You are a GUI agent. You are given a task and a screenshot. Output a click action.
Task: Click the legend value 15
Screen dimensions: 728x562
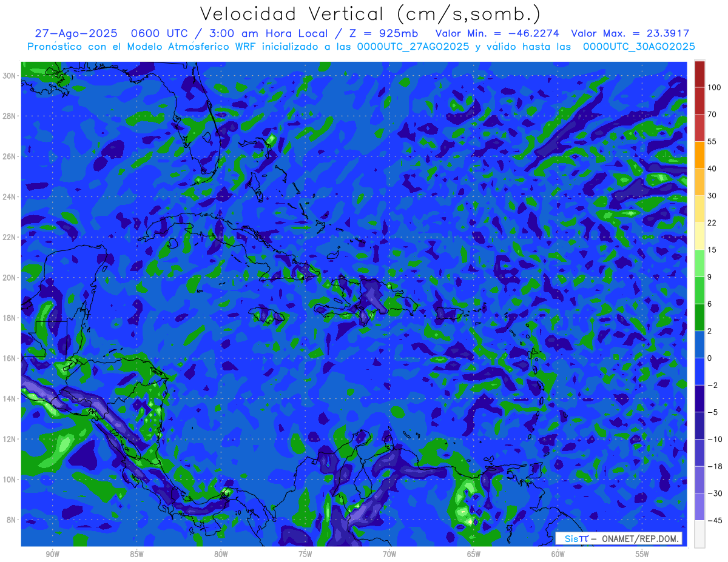pos(712,250)
